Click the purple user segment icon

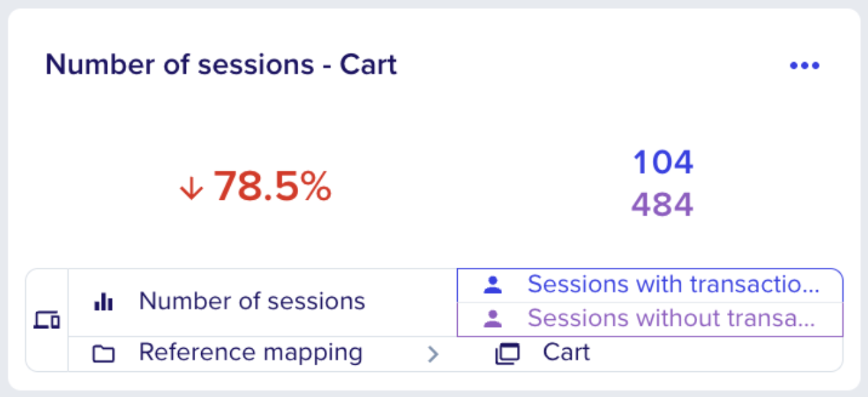[x=493, y=319]
